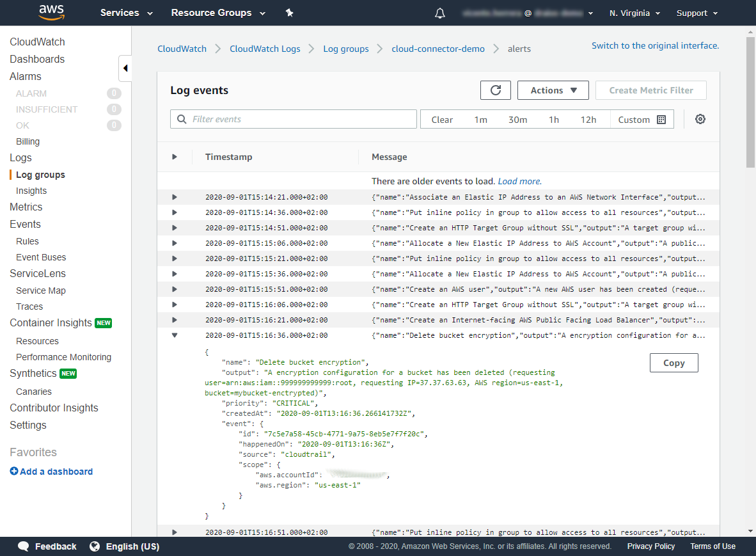The height and width of the screenshot is (556, 756).
Task: Open the AWS home logo
Action: point(52,13)
